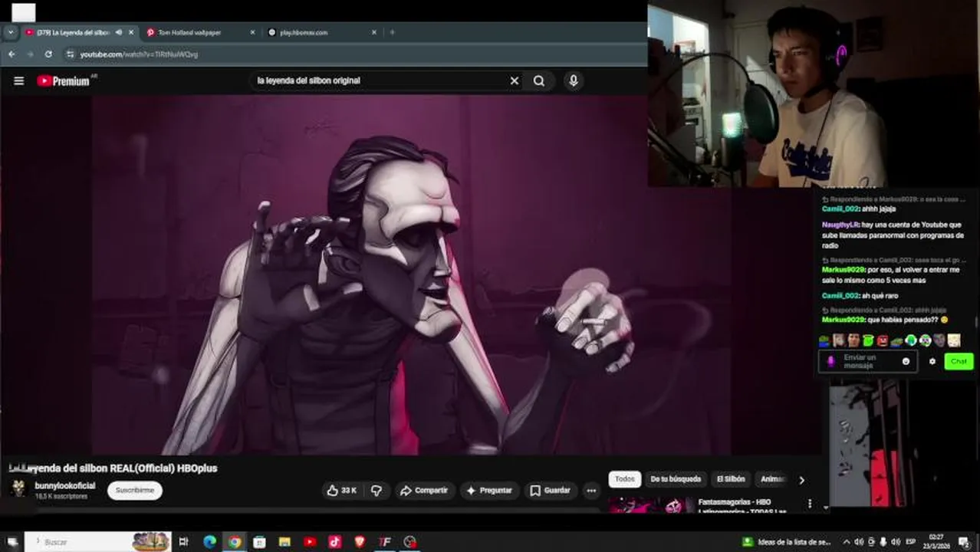This screenshot has width=980, height=552.
Task: Select the Todos filter chip
Action: [x=625, y=479]
